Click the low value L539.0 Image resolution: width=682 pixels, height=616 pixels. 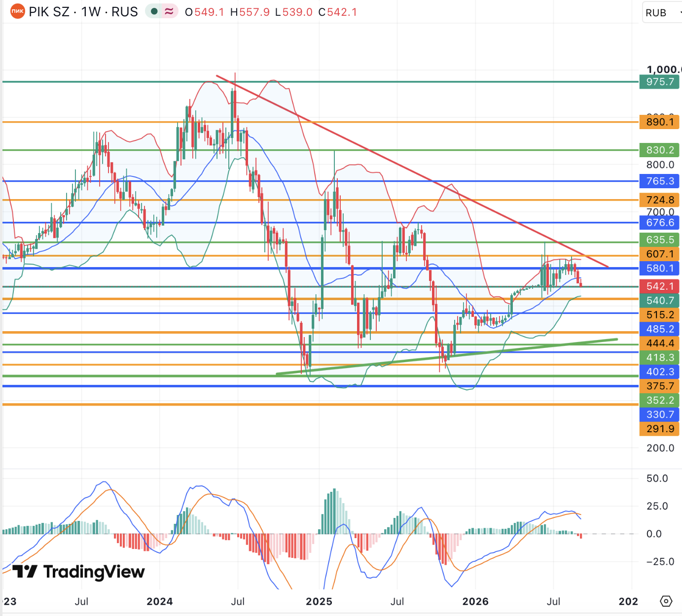point(294,12)
